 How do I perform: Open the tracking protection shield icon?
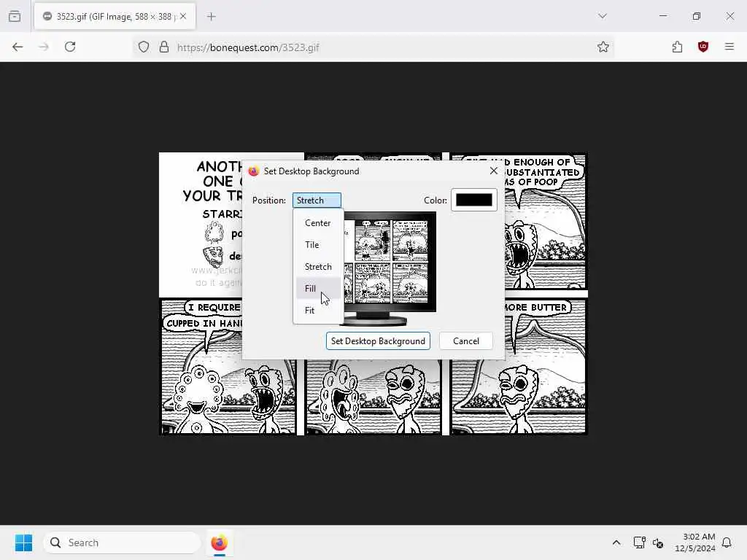(x=144, y=47)
